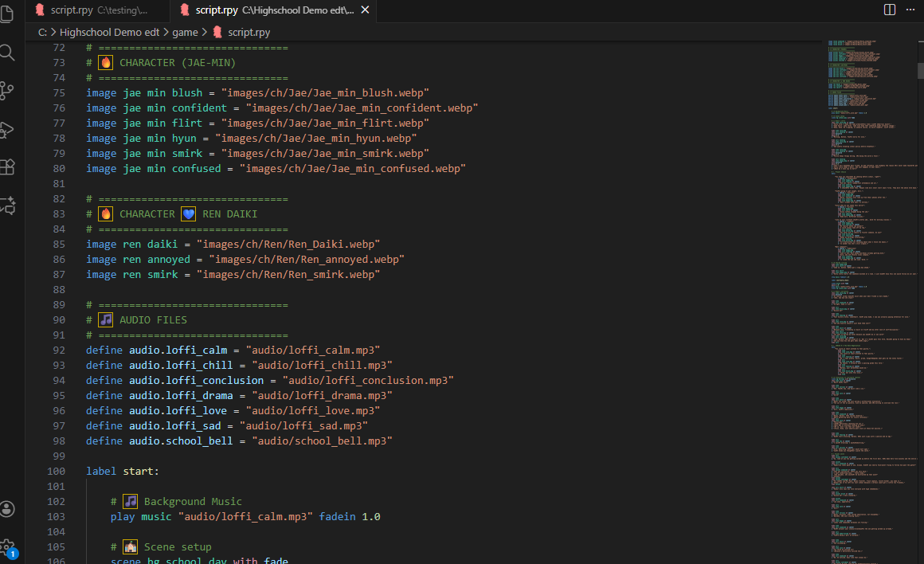This screenshot has width=924, height=564.
Task: Close the Highschool Demo script.rpy tab
Action: pos(365,10)
